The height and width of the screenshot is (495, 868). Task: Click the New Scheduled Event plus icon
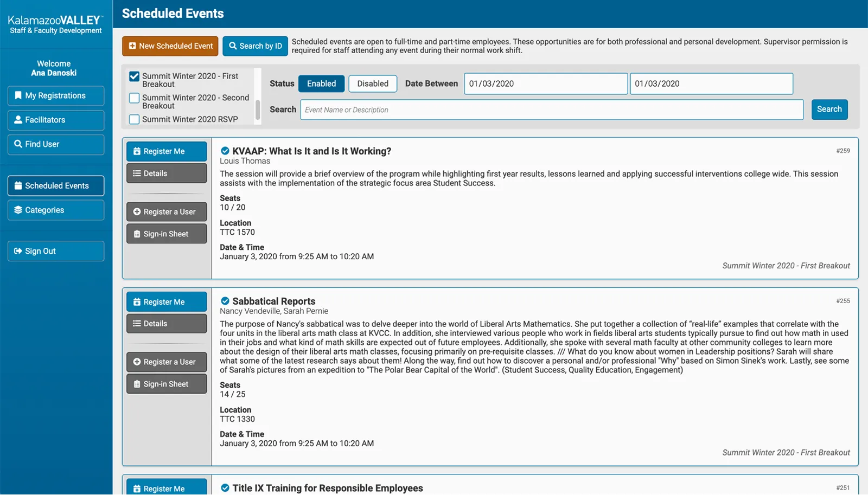pos(132,46)
